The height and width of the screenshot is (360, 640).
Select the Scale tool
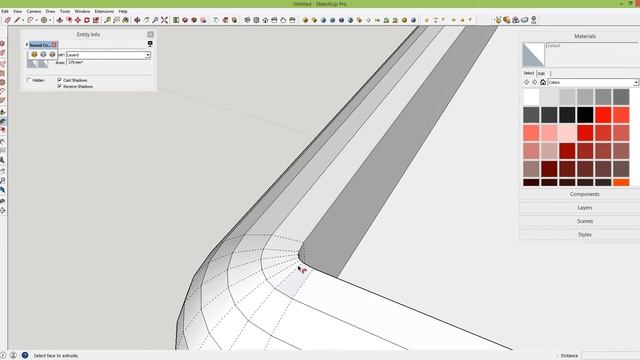pyautogui.click(x=96, y=20)
